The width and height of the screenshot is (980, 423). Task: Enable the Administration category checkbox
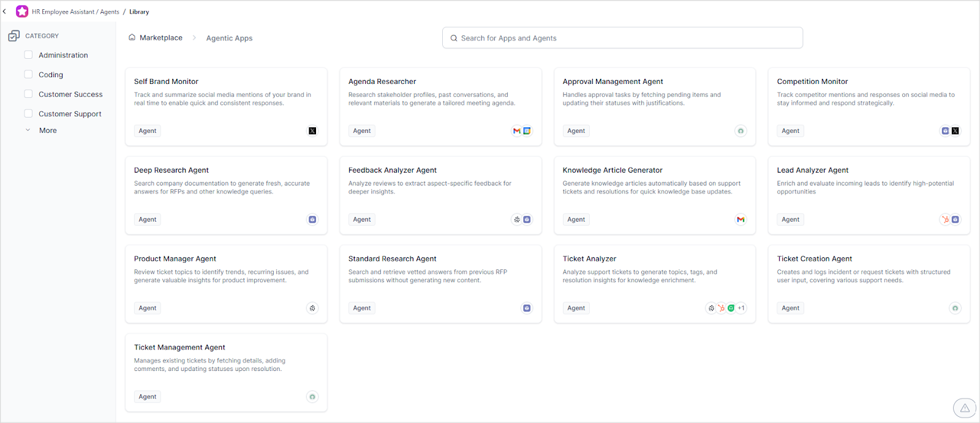(28, 55)
